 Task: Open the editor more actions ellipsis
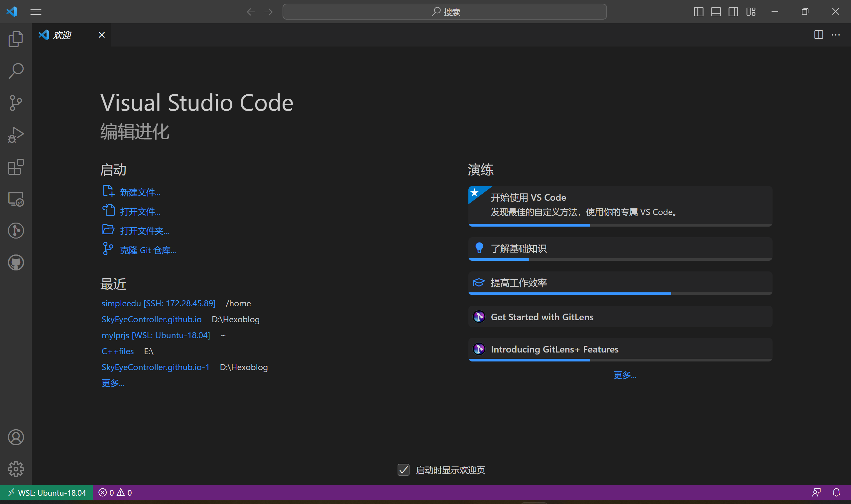[835, 35]
